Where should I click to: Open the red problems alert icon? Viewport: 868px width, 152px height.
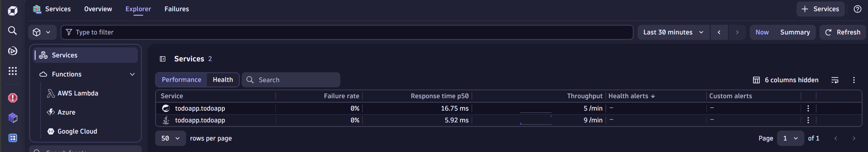coord(12,98)
